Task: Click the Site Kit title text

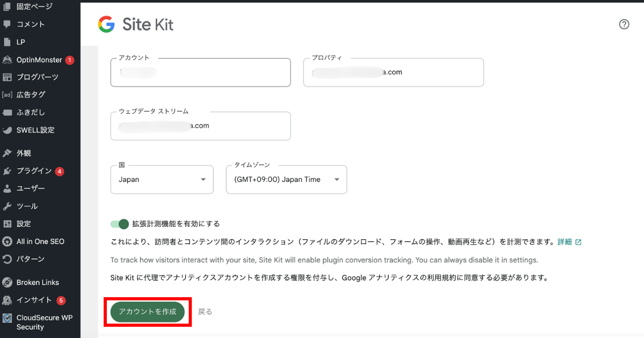Action: pos(148,24)
